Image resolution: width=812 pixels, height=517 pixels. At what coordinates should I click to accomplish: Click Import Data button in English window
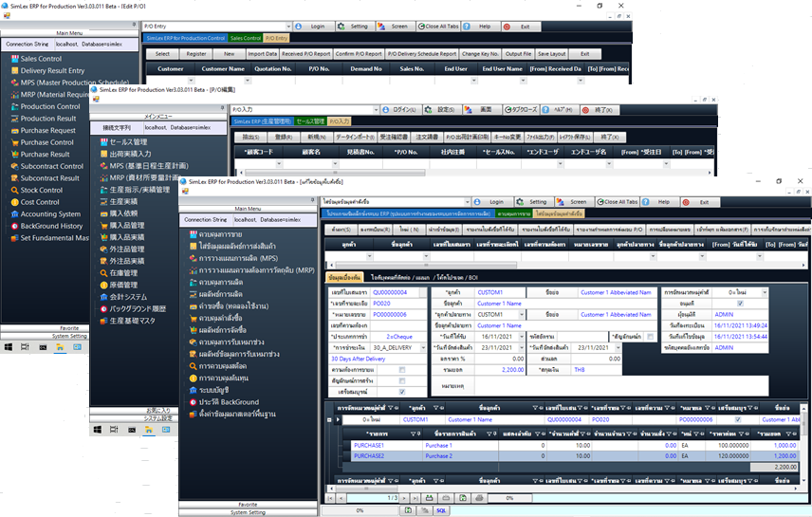click(262, 54)
